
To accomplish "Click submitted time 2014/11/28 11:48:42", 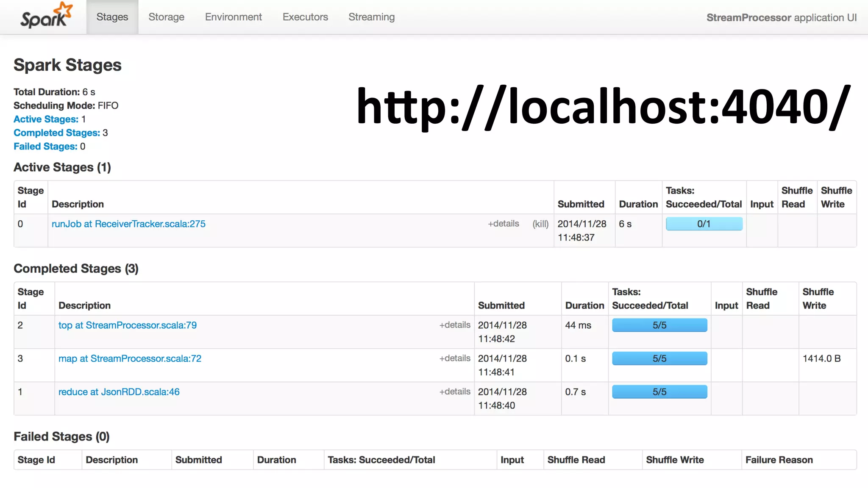I will (x=502, y=332).
